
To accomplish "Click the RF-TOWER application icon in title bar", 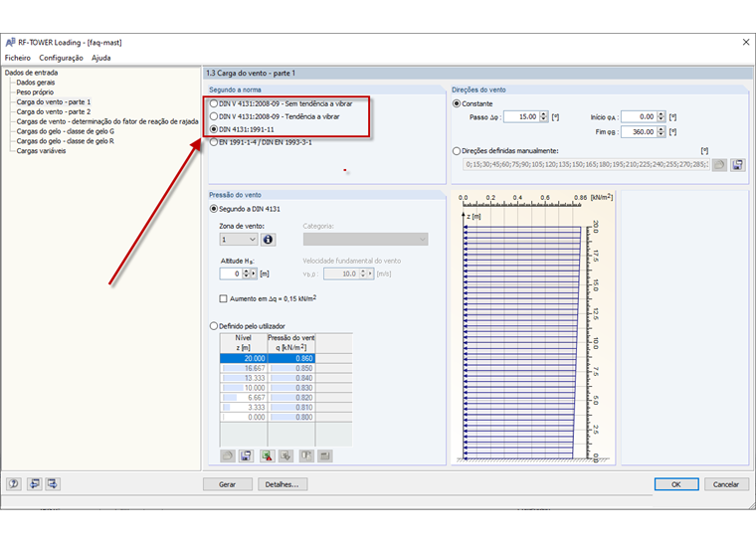I will click(x=10, y=43).
